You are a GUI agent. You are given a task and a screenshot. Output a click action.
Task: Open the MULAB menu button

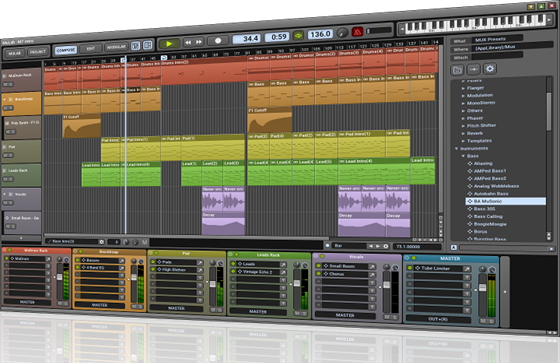coord(15,53)
